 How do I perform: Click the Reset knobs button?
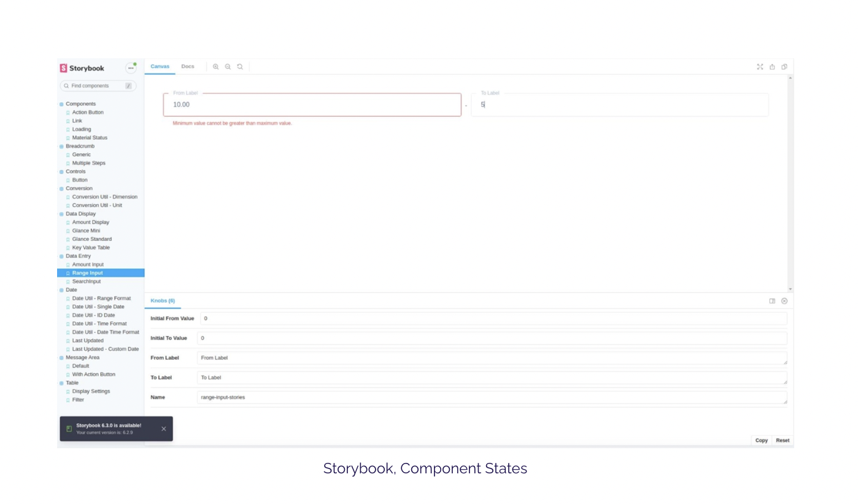tap(783, 440)
